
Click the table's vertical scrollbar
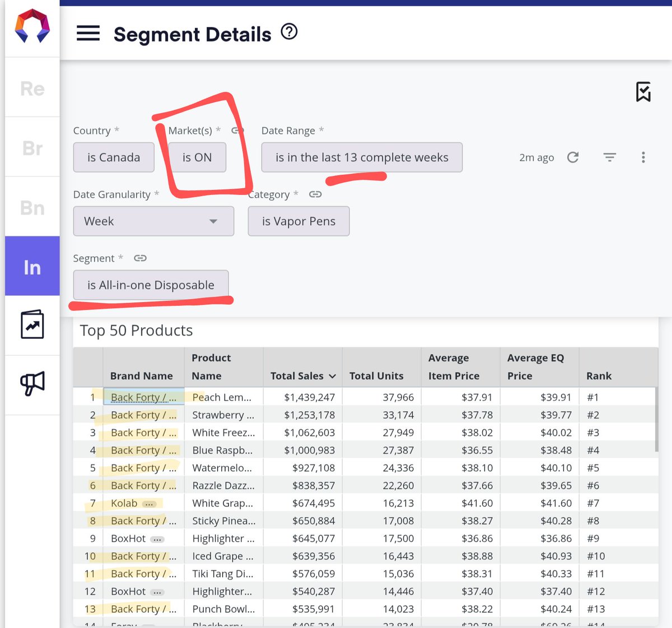point(656,420)
